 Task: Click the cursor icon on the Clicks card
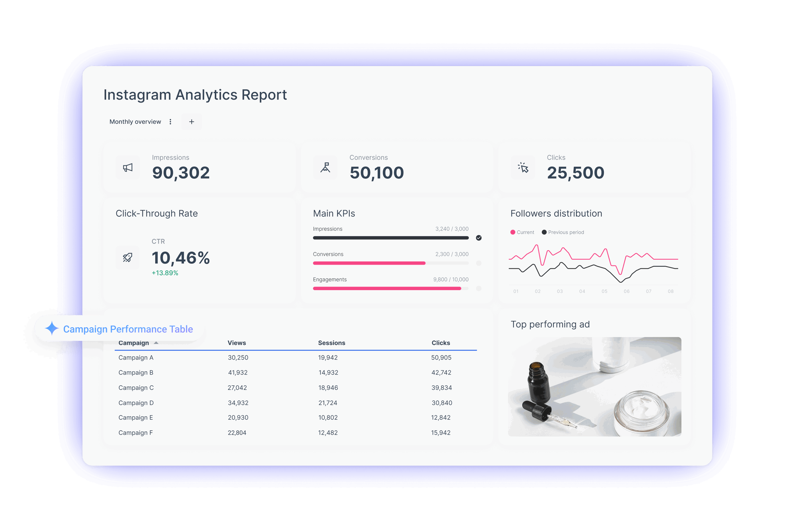point(523,168)
